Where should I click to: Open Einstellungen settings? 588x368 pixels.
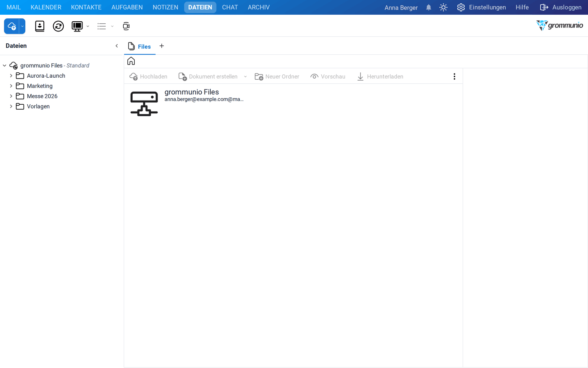tap(481, 7)
